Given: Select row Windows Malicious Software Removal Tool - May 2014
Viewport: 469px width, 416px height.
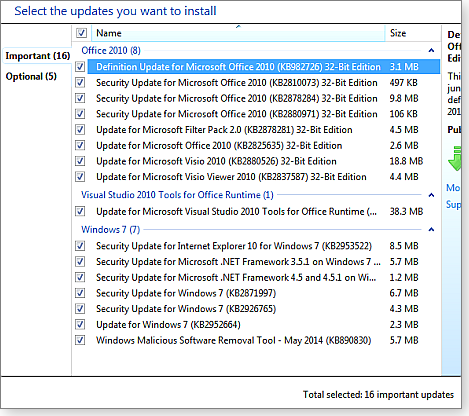Looking at the screenshot, I should pos(264,340).
